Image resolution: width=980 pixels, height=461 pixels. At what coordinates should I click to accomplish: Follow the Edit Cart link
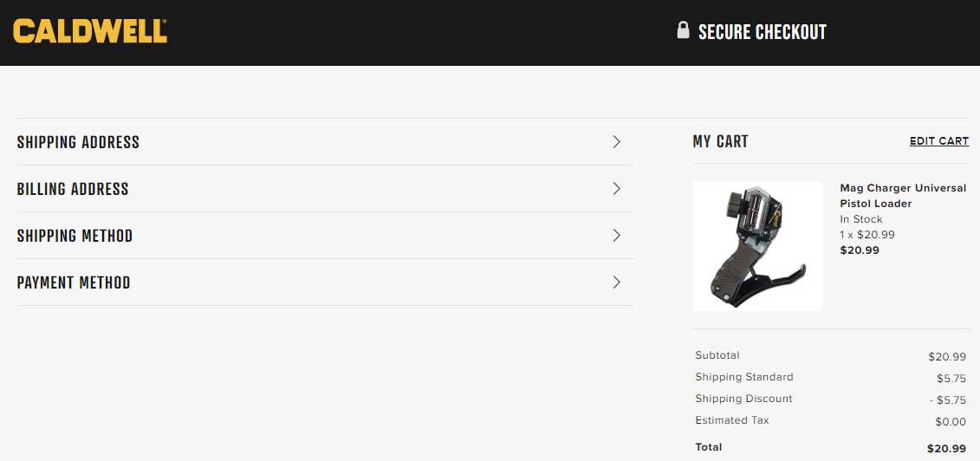tap(938, 141)
